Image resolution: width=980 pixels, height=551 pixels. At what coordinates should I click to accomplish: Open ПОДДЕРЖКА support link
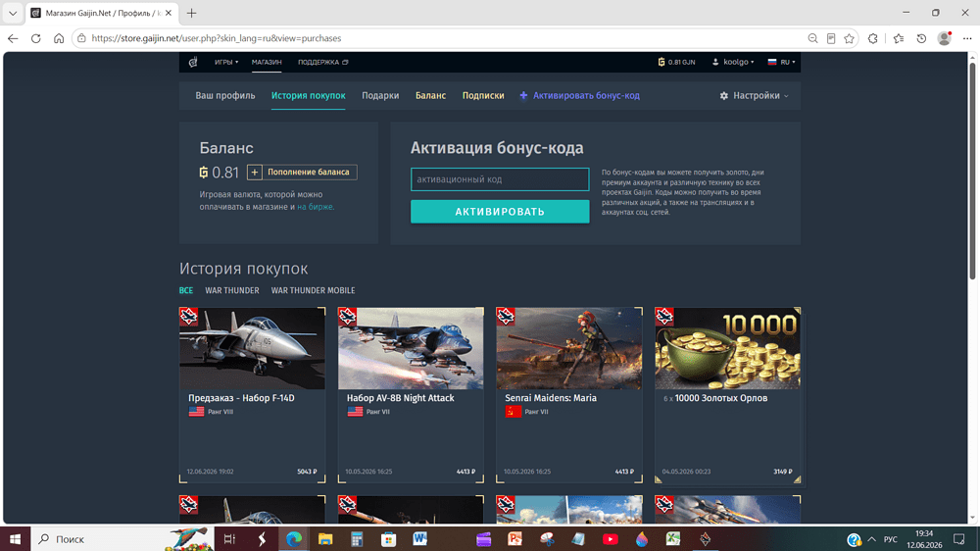323,62
